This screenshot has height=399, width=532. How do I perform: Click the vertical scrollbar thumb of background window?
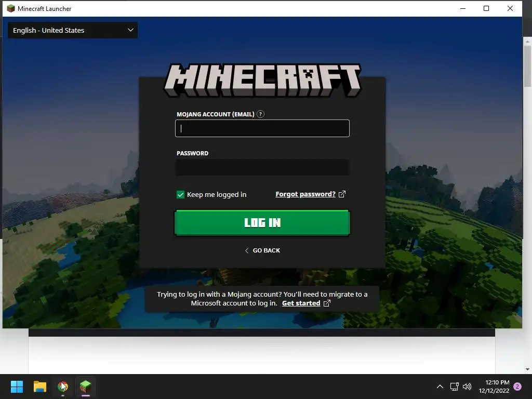tap(527, 66)
